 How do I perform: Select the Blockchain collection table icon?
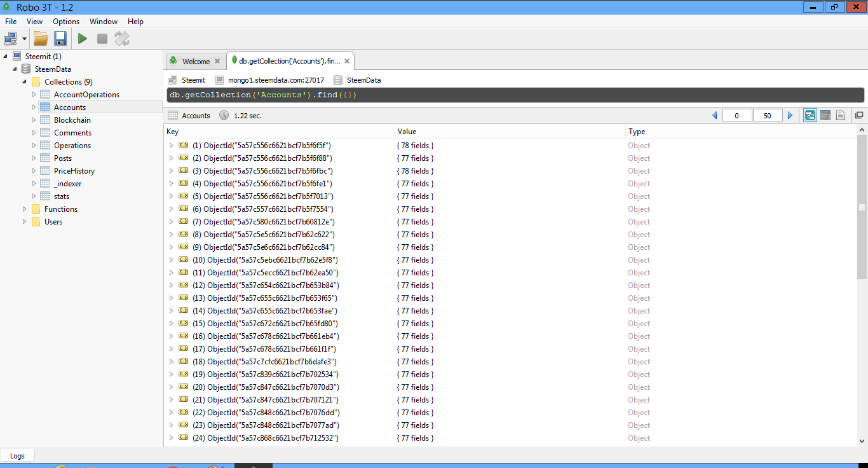[45, 120]
